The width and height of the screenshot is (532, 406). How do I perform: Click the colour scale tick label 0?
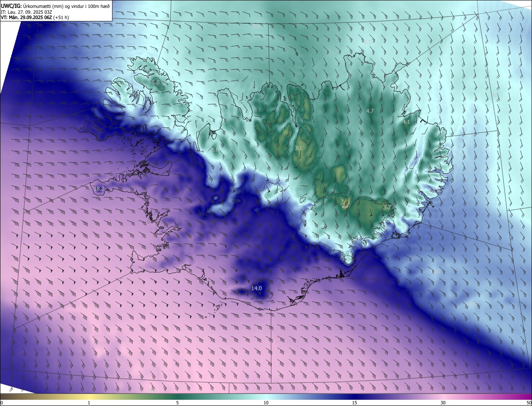point(2,403)
